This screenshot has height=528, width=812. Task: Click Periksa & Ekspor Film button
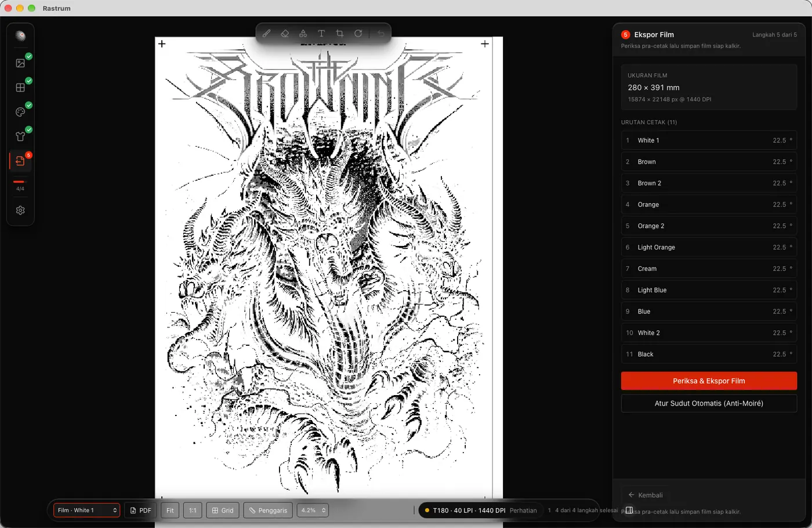coord(709,381)
